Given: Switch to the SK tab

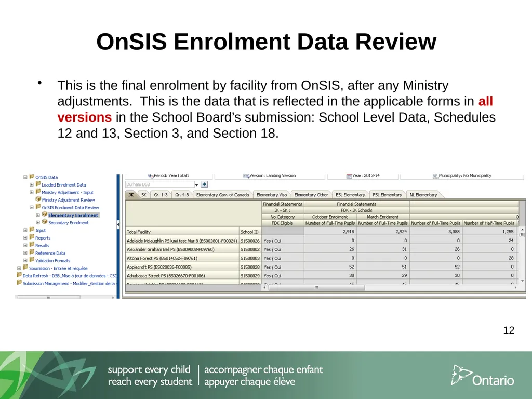Looking at the screenshot, I should (144, 195).
